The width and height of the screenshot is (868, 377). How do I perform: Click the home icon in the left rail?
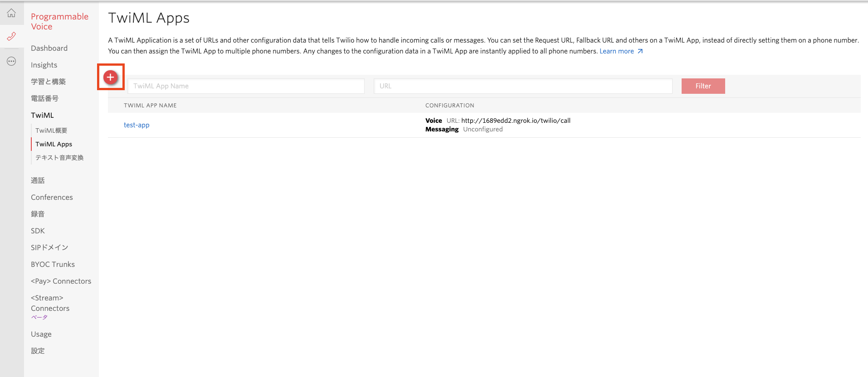click(11, 13)
